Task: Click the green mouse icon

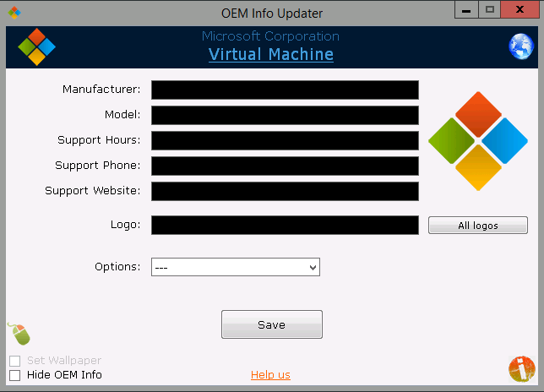Action: (x=19, y=334)
